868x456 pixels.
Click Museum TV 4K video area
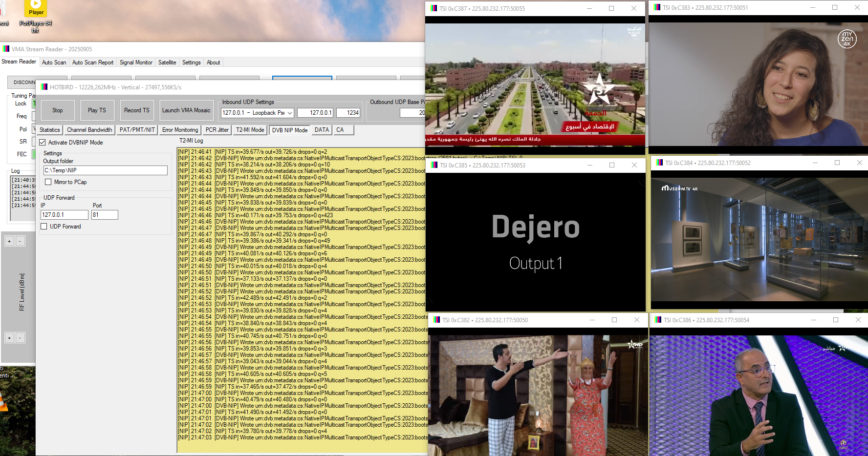tap(759, 240)
